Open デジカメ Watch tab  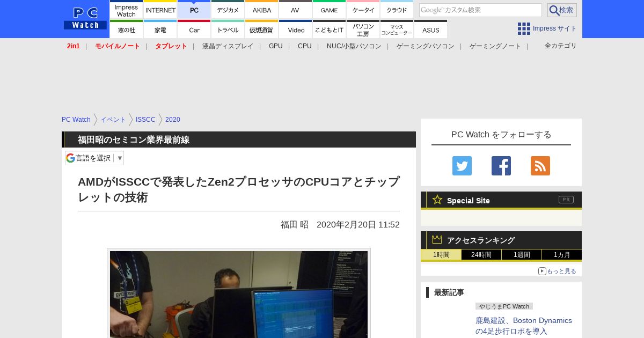(228, 10)
